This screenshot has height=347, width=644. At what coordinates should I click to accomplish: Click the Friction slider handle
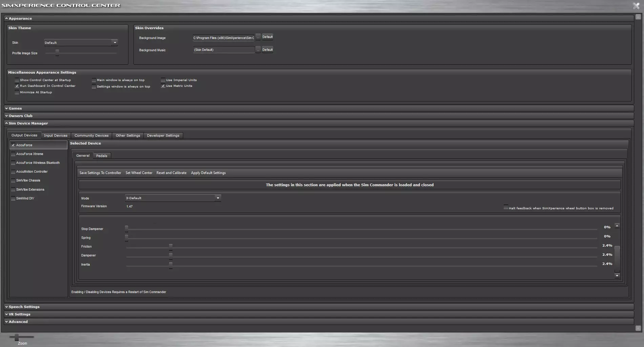[171, 247]
